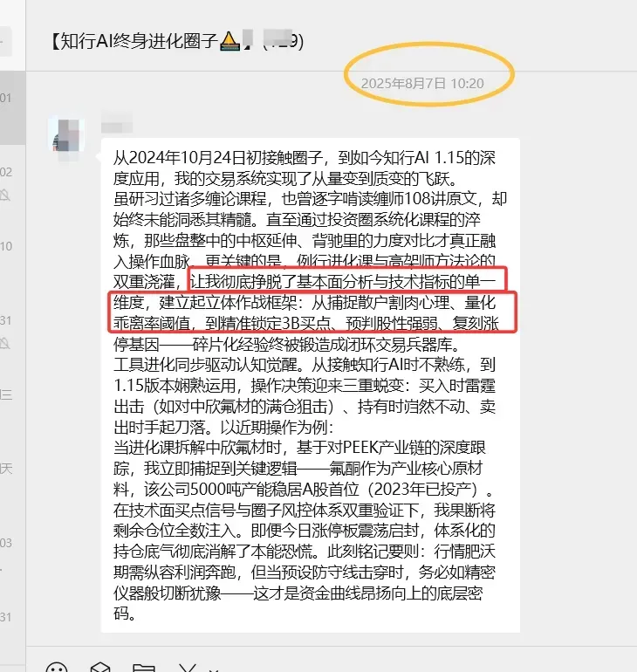Click the muted bell icon under the first time ending 31
The width and height of the screenshot is (637, 672).
pos(4,343)
